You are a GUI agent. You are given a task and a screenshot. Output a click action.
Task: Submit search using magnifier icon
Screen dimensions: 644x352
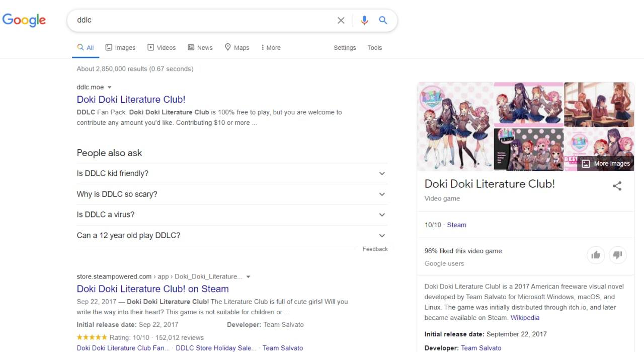(383, 20)
